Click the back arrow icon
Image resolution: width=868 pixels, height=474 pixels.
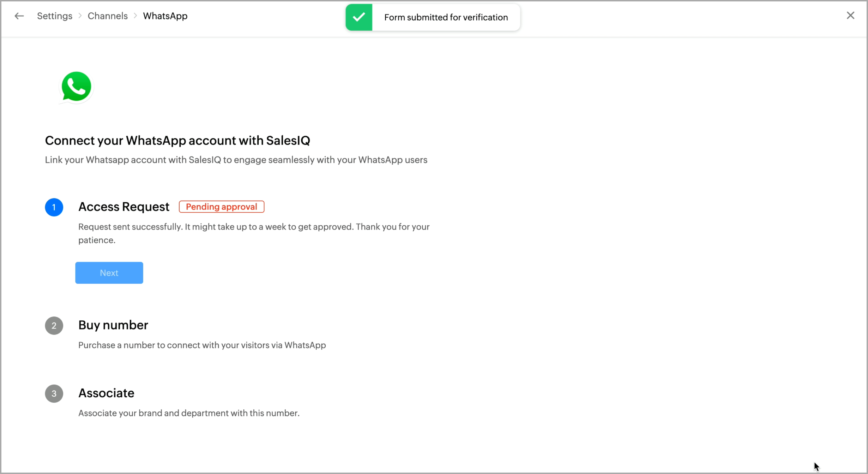tap(19, 16)
